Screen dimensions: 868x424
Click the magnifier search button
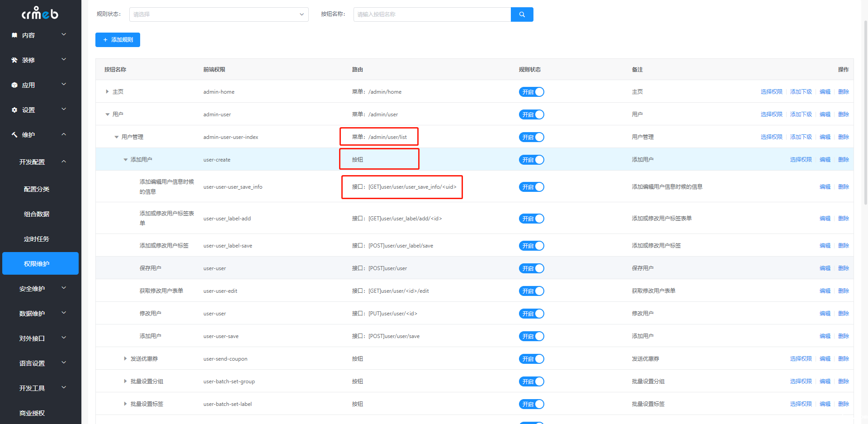coord(522,14)
